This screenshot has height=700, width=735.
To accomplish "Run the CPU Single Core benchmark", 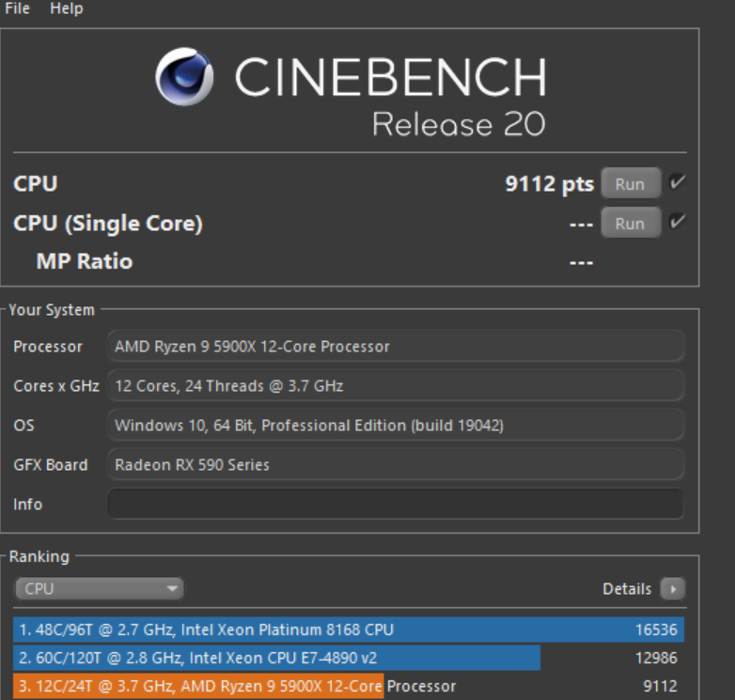I will click(x=631, y=223).
